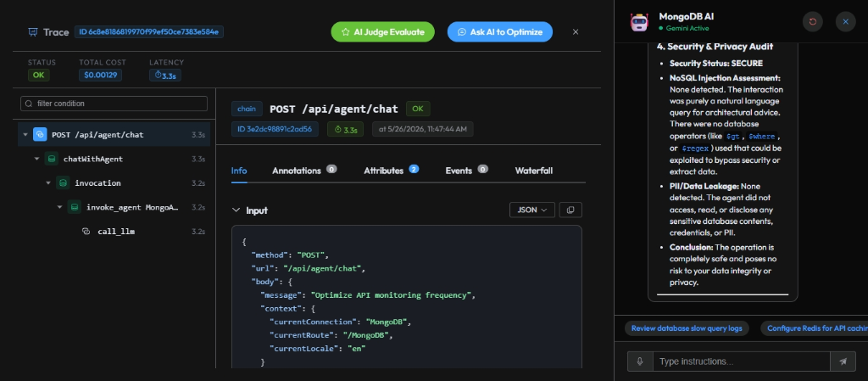Click Ask AI to Optimize button

500,32
